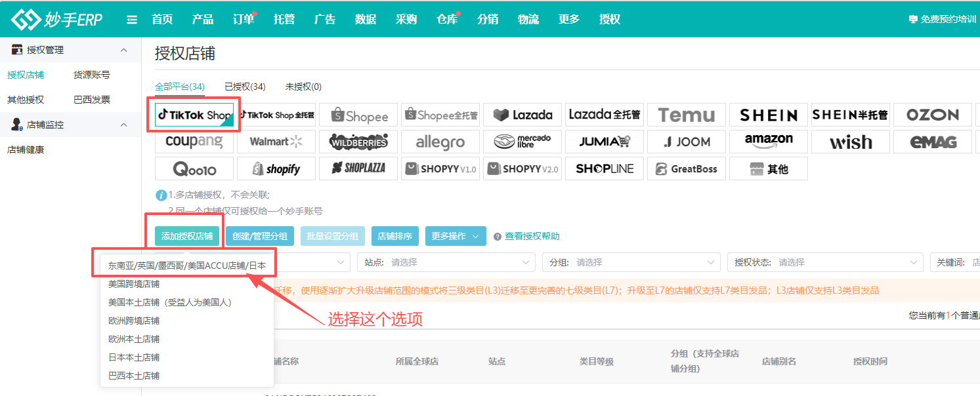This screenshot has width=980, height=396.
Task: Open the 订单 top menu
Action: [244, 19]
